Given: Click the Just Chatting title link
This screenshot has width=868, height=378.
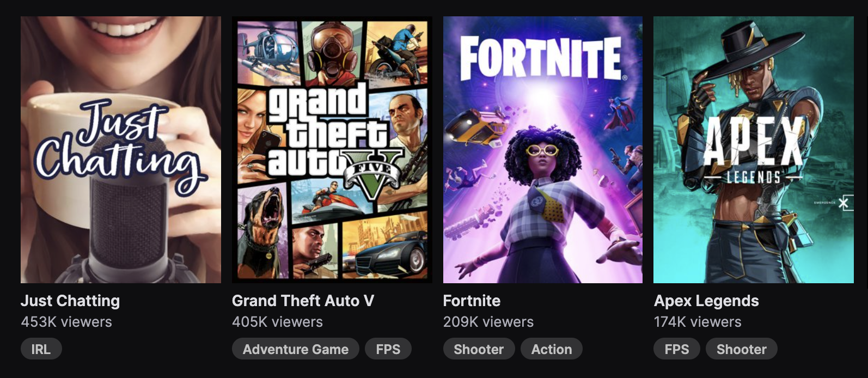Looking at the screenshot, I should pos(70,301).
